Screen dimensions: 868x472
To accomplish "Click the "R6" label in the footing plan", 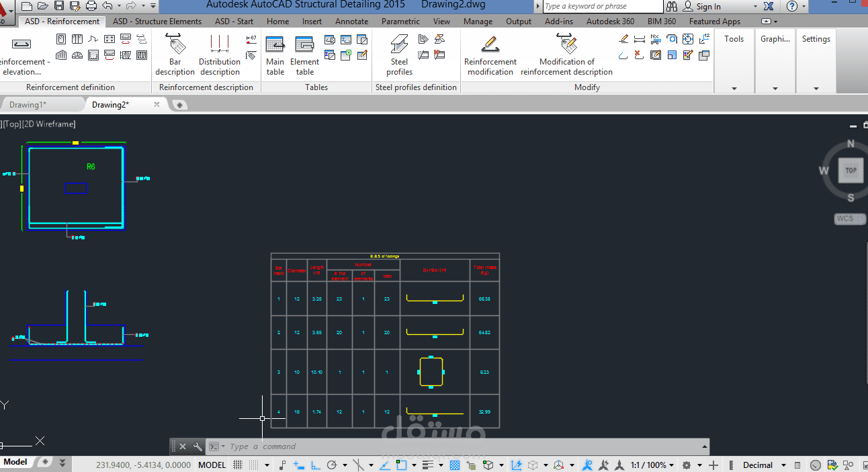I will click(91, 167).
